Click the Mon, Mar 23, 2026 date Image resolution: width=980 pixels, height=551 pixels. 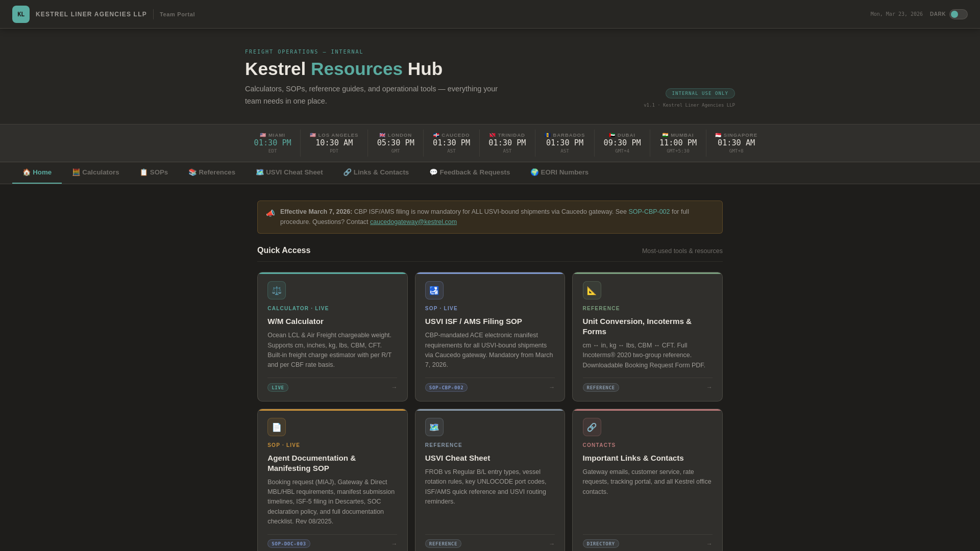click(x=896, y=14)
